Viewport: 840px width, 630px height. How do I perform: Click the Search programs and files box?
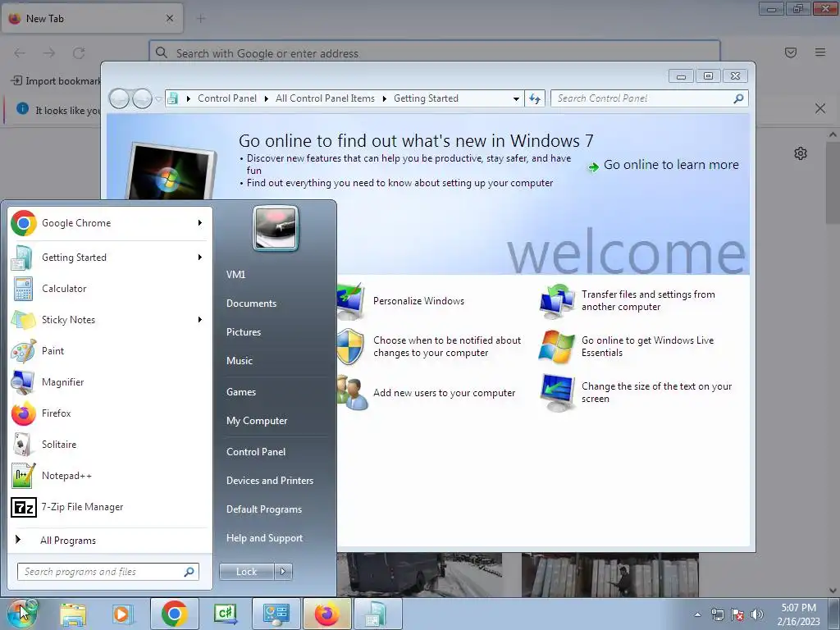[x=108, y=572]
